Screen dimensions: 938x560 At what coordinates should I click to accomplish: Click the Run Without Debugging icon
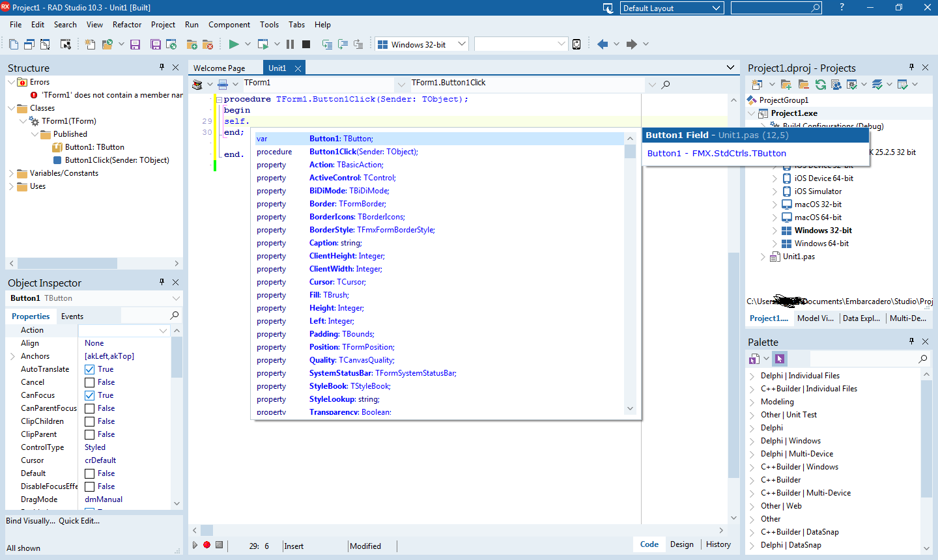point(263,44)
